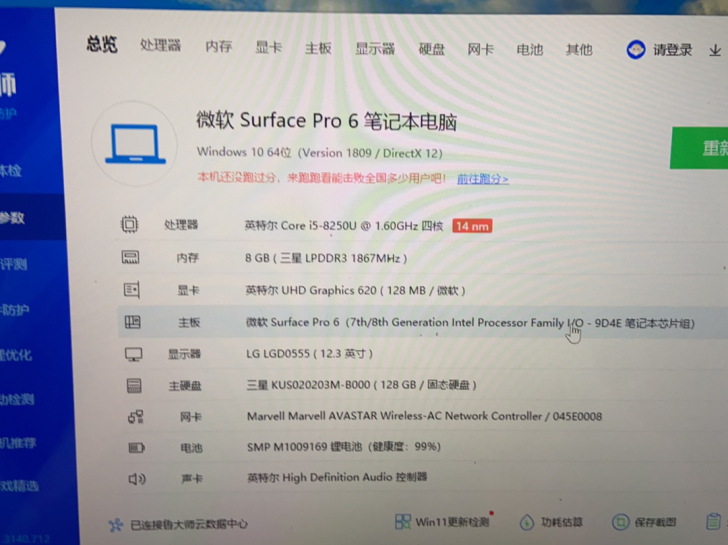Viewport: 728px width, 545px height.
Task: Click the battery icon in the 电池 row
Action: pos(136,448)
